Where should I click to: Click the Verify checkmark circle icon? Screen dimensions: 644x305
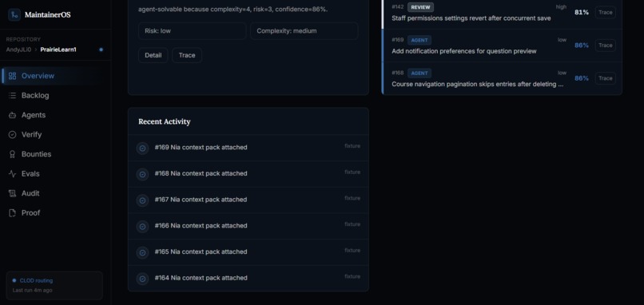12,135
